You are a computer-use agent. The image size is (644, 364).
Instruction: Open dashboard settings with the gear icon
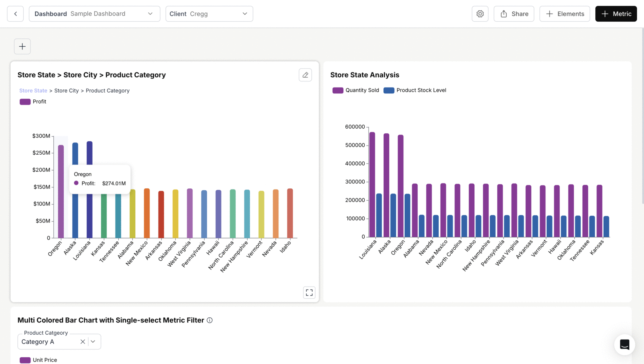(x=480, y=13)
